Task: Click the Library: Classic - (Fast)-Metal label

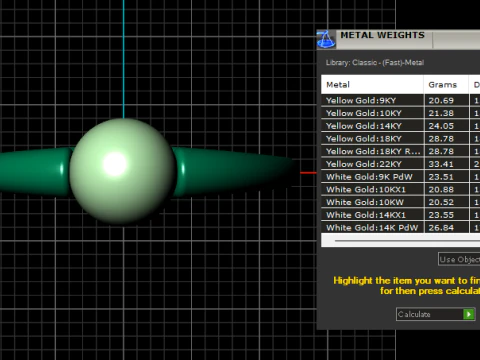Action: click(x=375, y=63)
